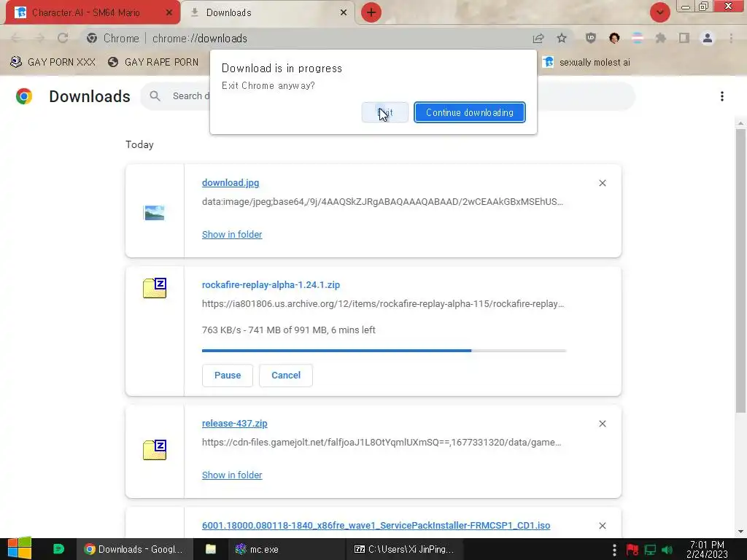Open the File Explorer folder taskbar icon
Image resolution: width=747 pixels, height=560 pixels.
(x=211, y=549)
